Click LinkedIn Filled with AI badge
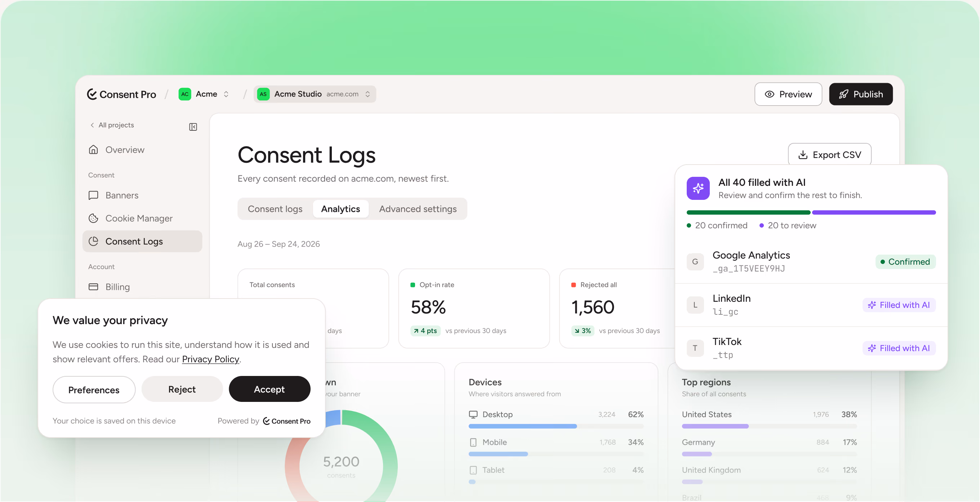Screen dimensions: 980x502 (x=899, y=305)
